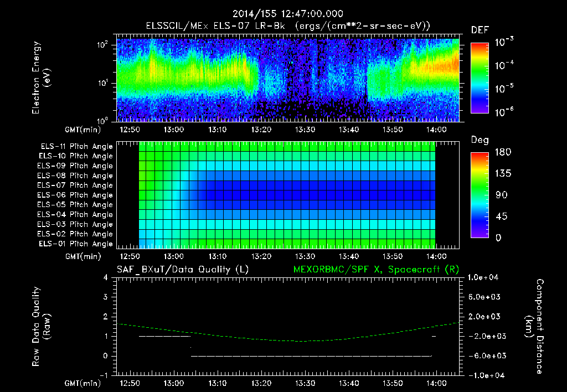567x392 pixels.
Task: Click the 1.0e+04 distance tick label
Action: (x=483, y=278)
